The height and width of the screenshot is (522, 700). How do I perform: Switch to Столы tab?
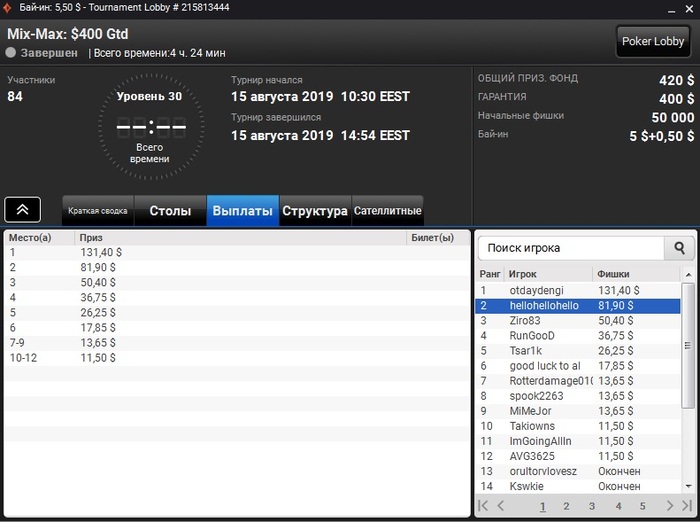[x=170, y=210]
